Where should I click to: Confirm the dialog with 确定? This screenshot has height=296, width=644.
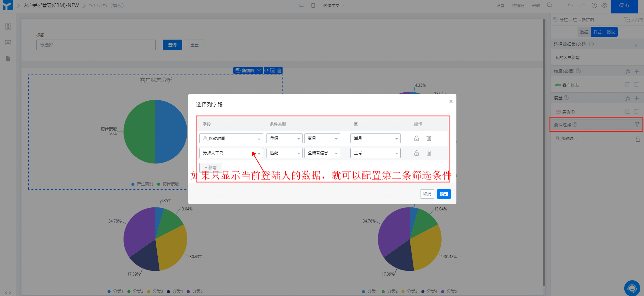click(x=444, y=194)
